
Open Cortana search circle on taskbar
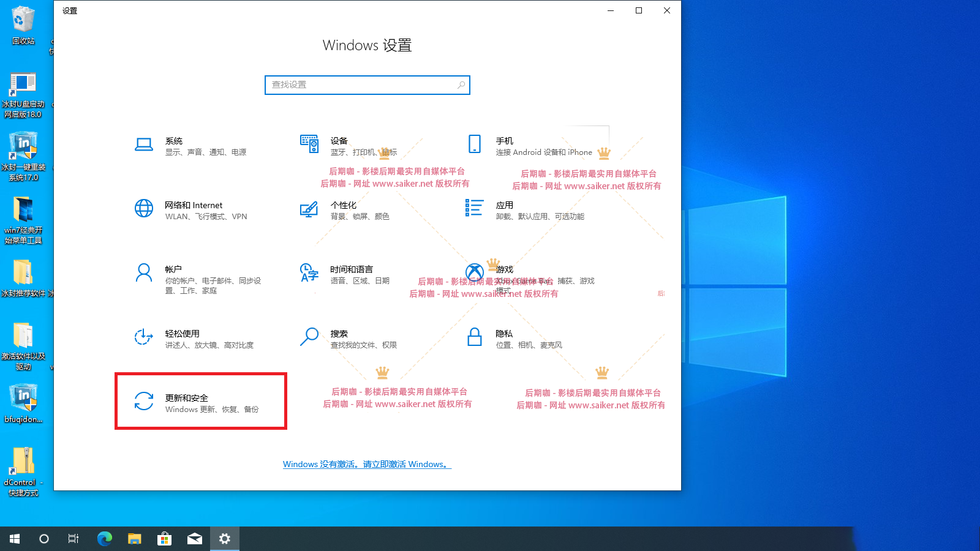coord(44,539)
